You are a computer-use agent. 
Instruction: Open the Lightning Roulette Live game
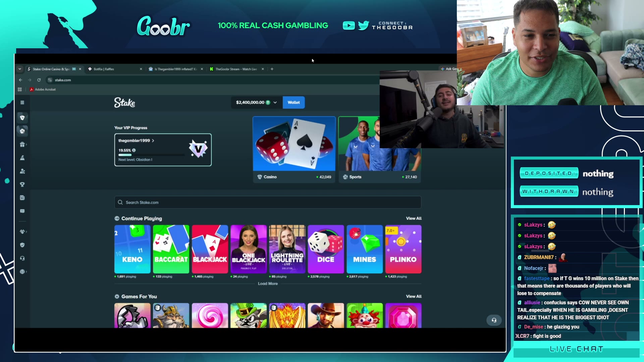click(x=287, y=249)
